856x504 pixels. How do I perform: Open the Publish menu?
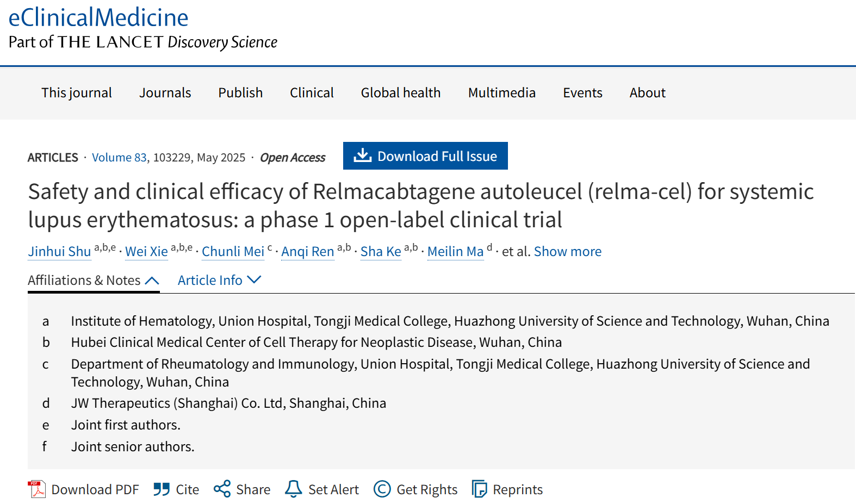click(x=240, y=93)
